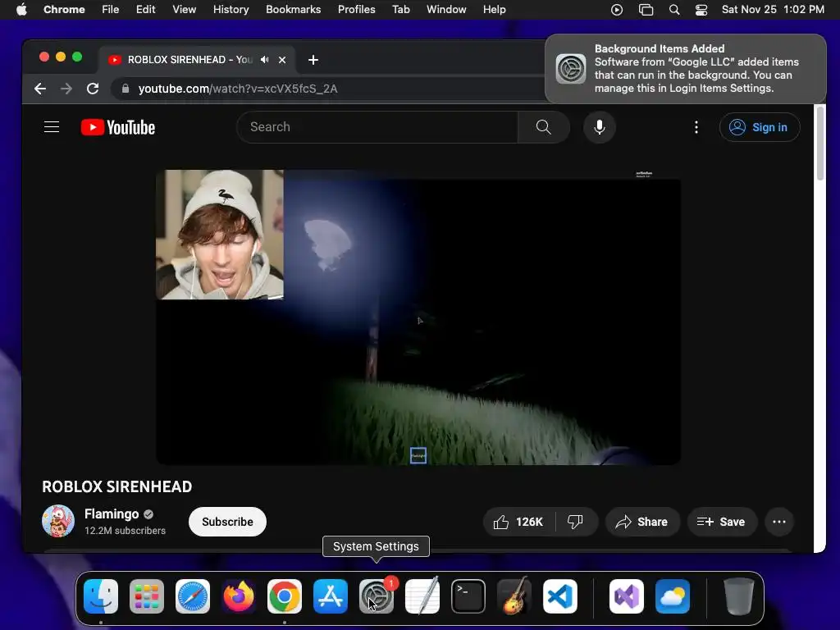Open the YouTube hamburger guide menu
The height and width of the screenshot is (630, 840).
[x=52, y=127]
